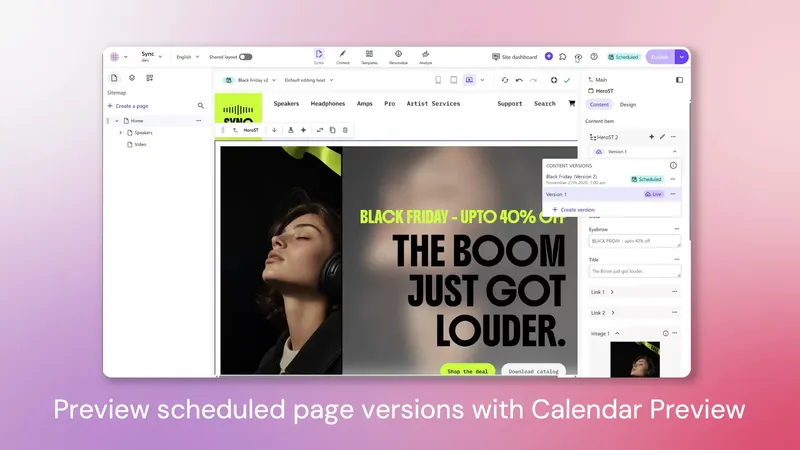Expand the Speakers page tree node
The width and height of the screenshot is (800, 450).
point(121,133)
